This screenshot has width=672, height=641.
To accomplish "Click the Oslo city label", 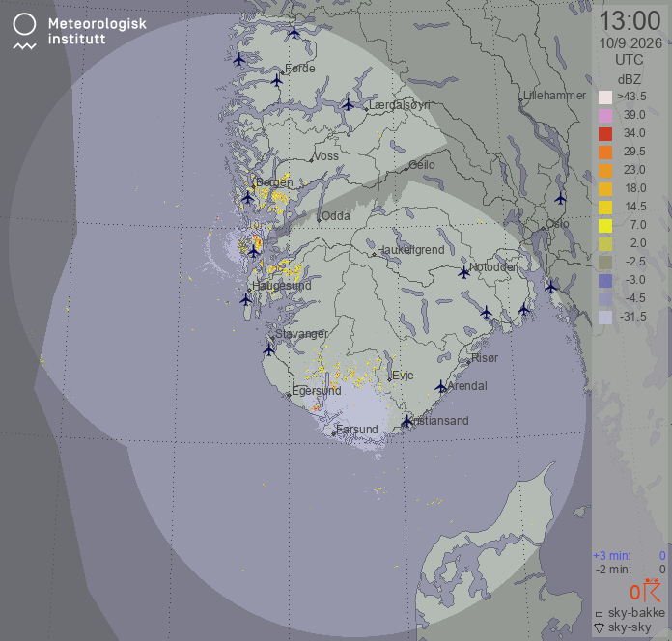I will 557,224.
